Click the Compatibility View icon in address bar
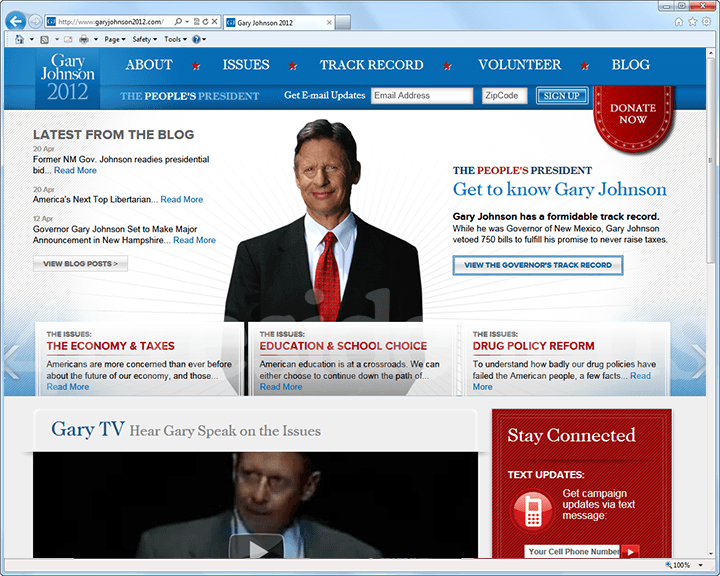 (197, 22)
